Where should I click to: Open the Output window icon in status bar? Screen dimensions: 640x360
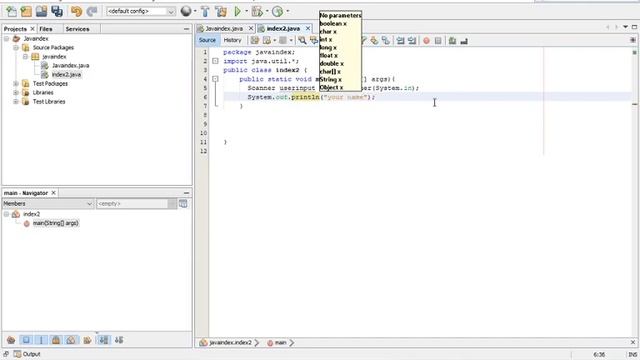[x=17, y=354]
